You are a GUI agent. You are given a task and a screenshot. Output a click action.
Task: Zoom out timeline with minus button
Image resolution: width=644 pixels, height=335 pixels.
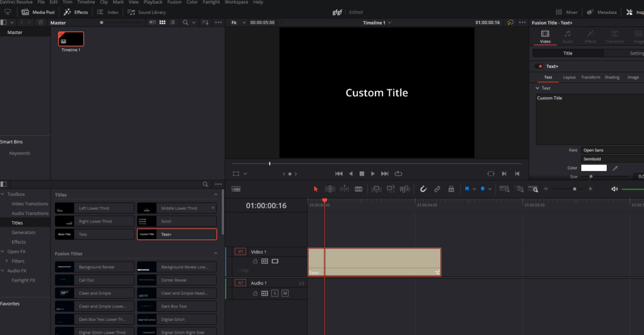tap(546, 189)
